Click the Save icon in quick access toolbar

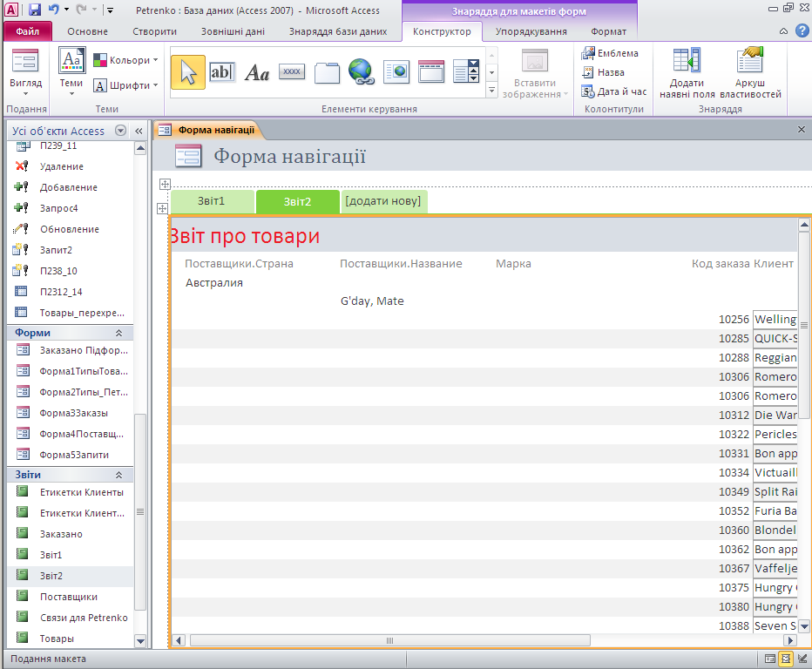coord(35,10)
